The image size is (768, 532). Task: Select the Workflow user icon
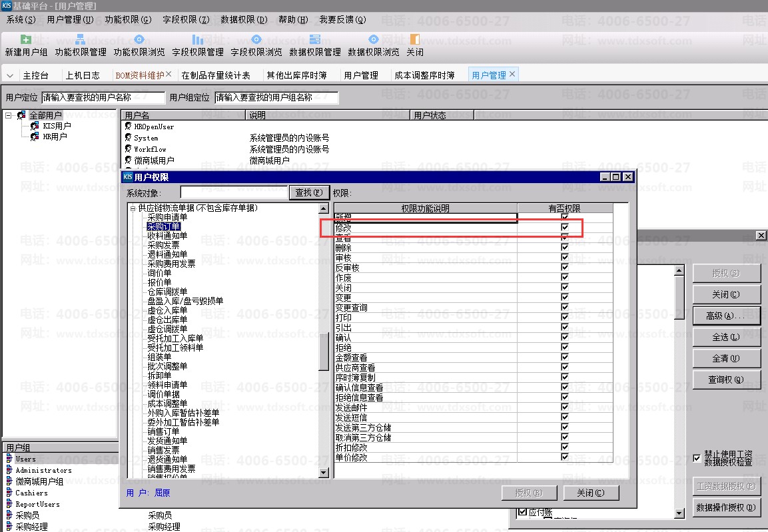(x=129, y=148)
